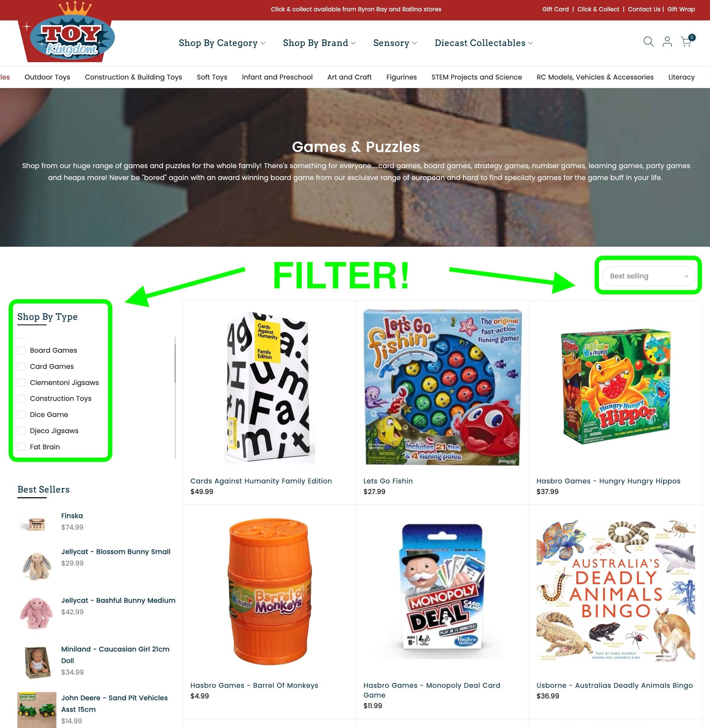Open the search icon
The width and height of the screenshot is (710, 728).
tap(648, 42)
